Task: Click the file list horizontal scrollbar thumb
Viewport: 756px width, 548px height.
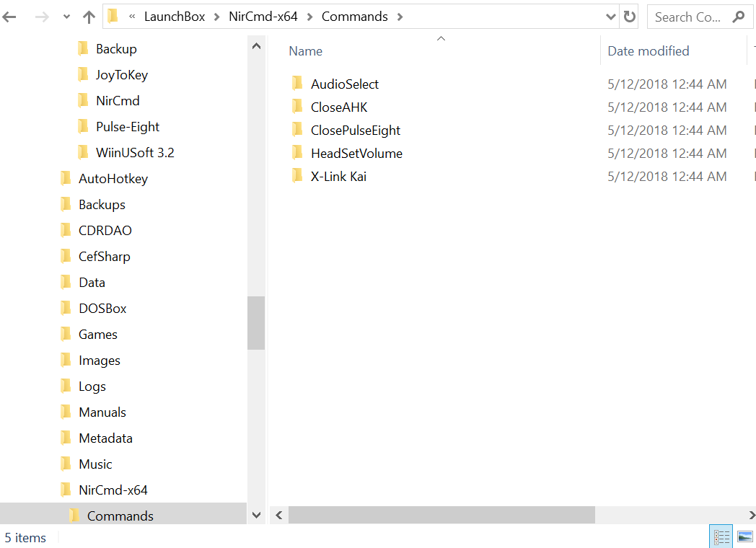Action: 441,516
